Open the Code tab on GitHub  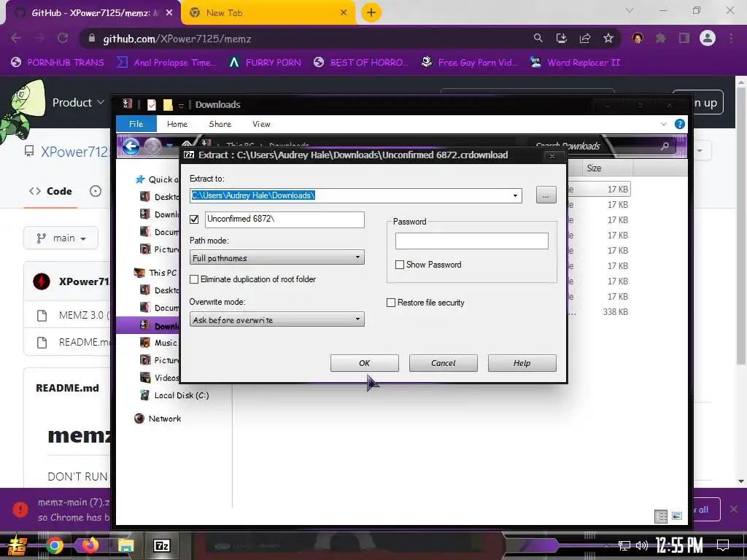[x=50, y=192]
